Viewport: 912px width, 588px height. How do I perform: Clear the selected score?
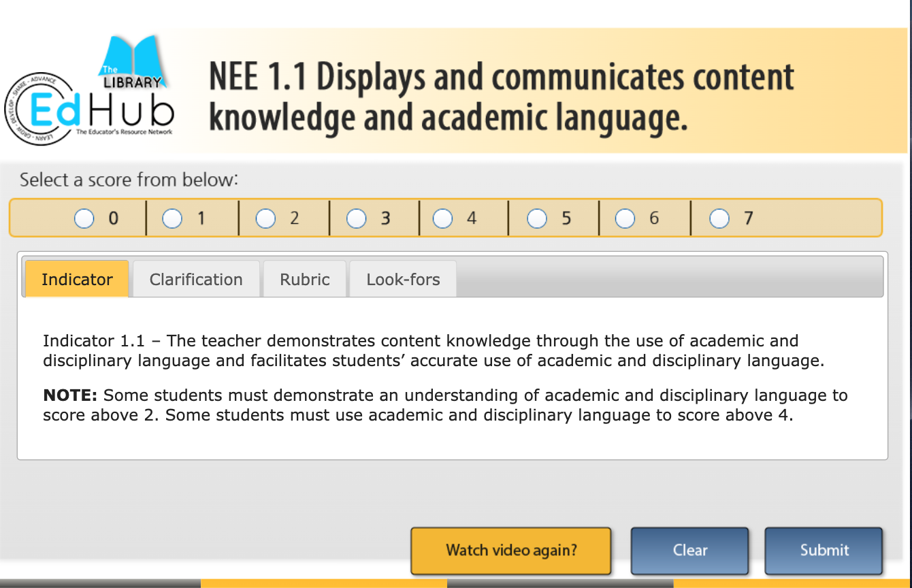[x=689, y=551]
